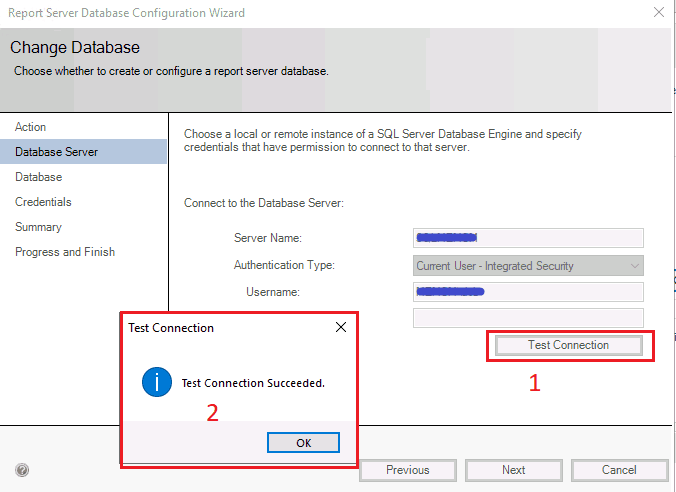The image size is (676, 492).
Task: Proceed with the Next button
Action: coord(513,470)
